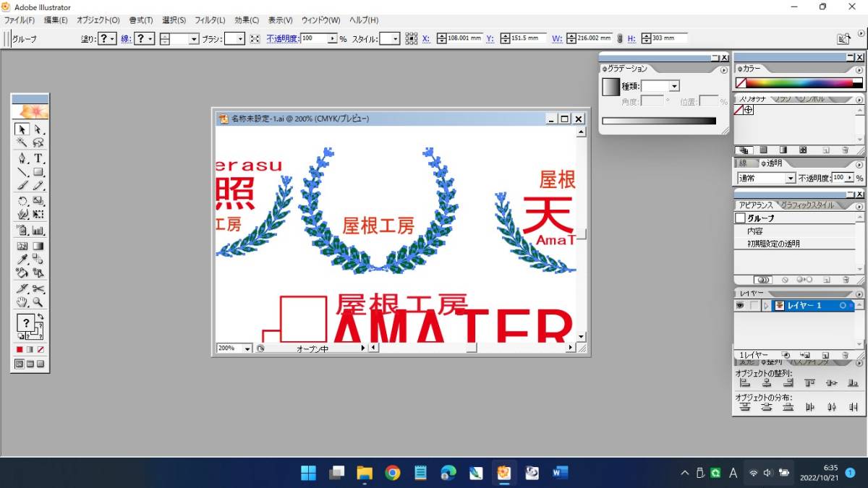Viewport: 868px width, 488px height.
Task: Select the Pen tool
Action: click(22, 158)
